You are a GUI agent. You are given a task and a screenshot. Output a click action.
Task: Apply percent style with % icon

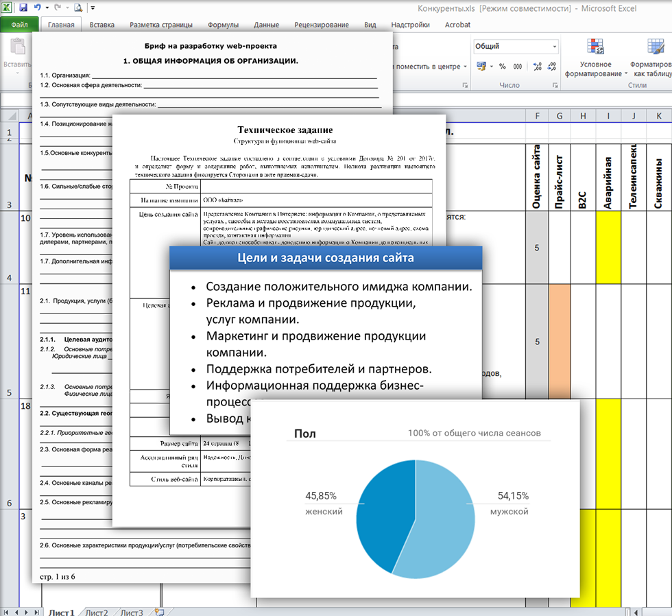point(502,66)
